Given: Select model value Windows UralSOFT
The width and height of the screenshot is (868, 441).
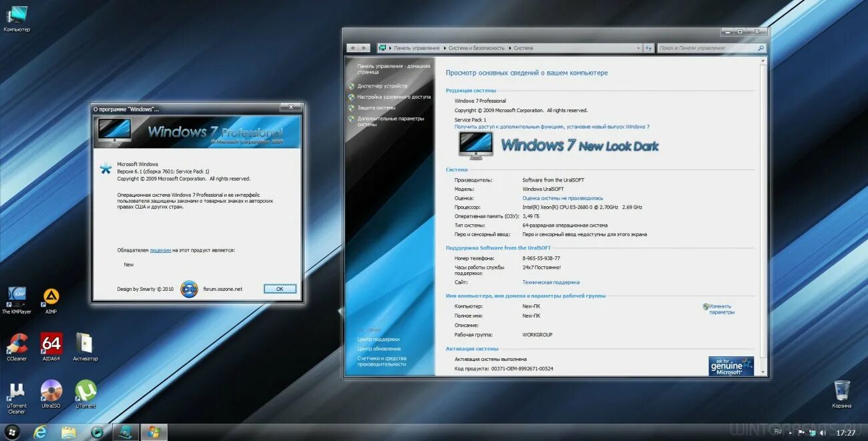Looking at the screenshot, I should click(x=543, y=189).
